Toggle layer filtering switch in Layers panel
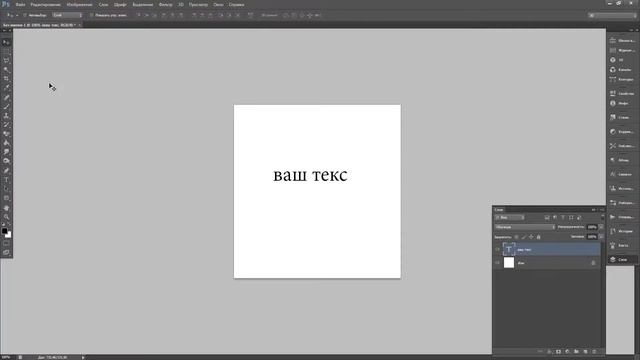 coord(603,217)
